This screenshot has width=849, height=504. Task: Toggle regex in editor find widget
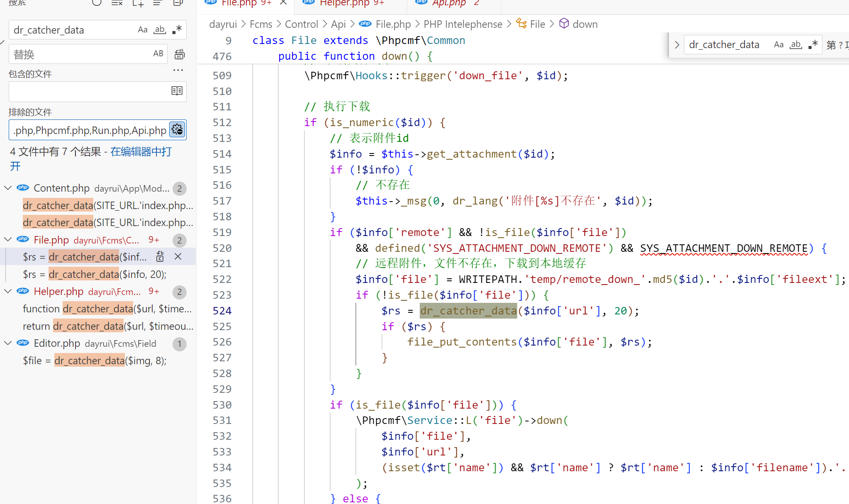(x=813, y=44)
